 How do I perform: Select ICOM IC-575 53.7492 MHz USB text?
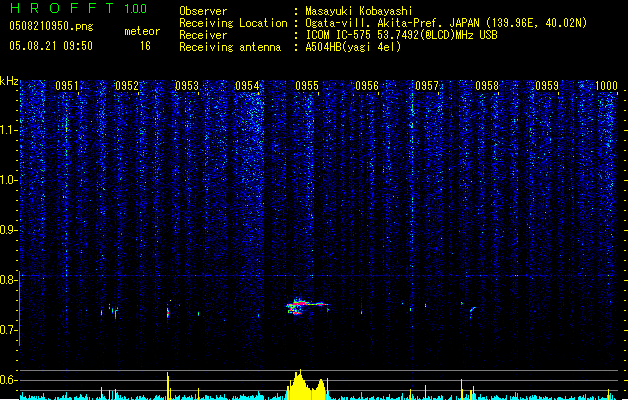point(401,35)
